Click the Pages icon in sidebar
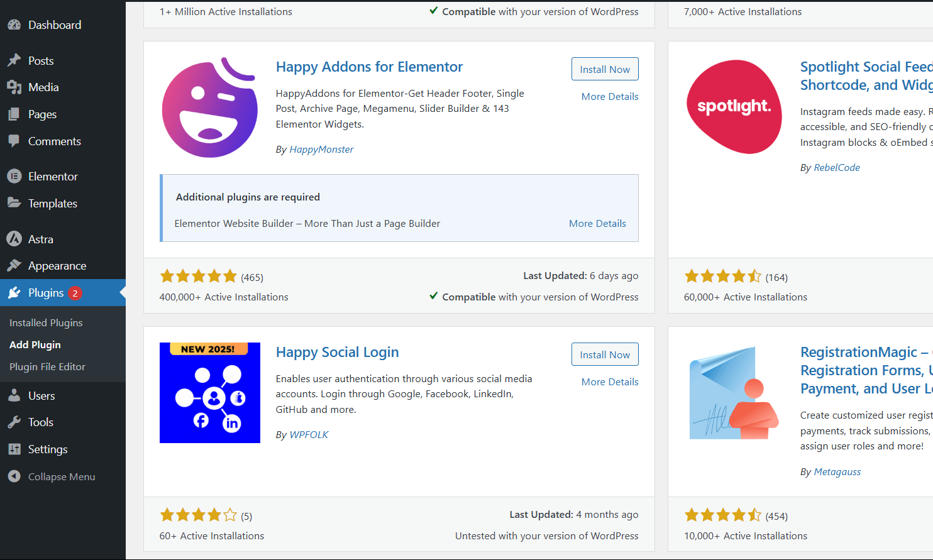Image resolution: width=933 pixels, height=560 pixels. click(14, 114)
